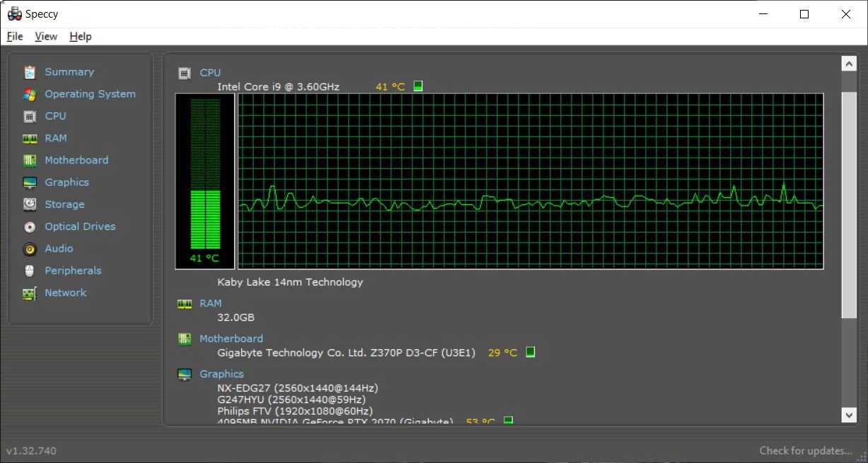Select Operating System in the sidebar
Screen dimensions: 868x463
[x=90, y=94]
